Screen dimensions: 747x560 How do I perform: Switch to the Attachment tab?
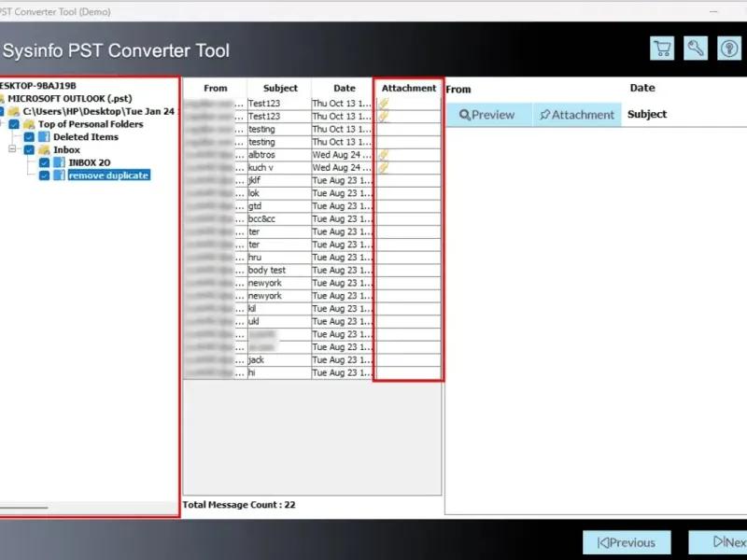[577, 115]
